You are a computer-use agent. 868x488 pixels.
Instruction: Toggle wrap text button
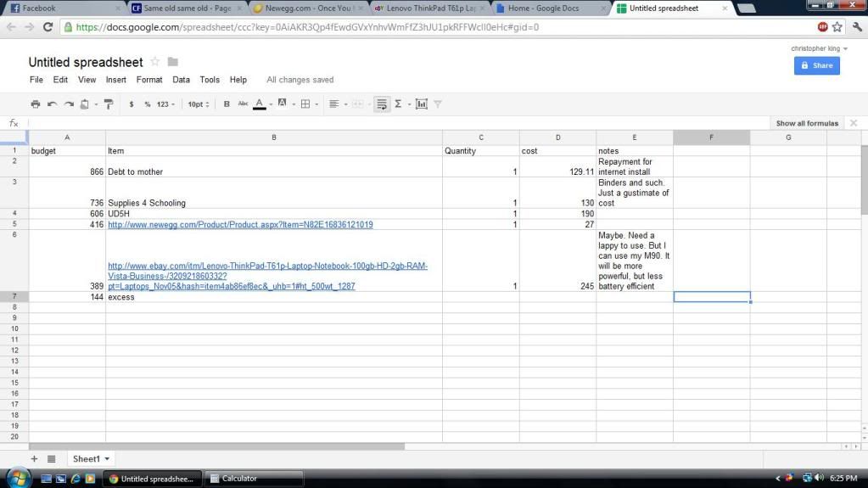click(382, 104)
